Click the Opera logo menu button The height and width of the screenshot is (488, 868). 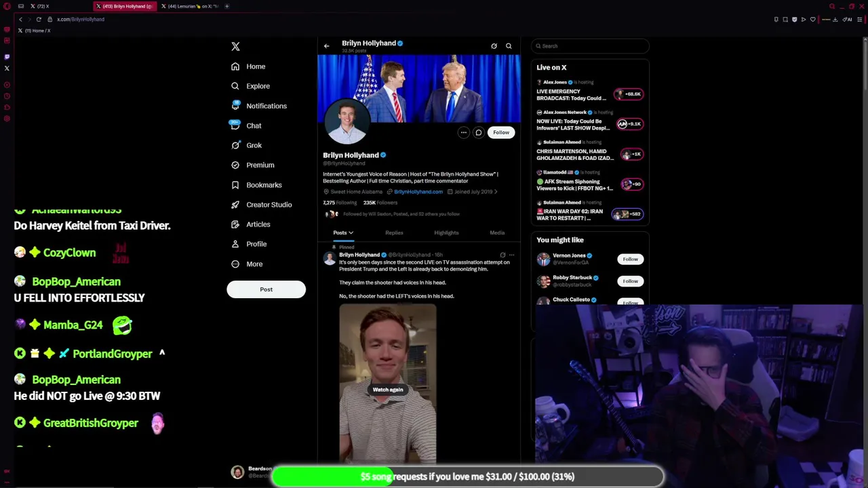(x=7, y=6)
